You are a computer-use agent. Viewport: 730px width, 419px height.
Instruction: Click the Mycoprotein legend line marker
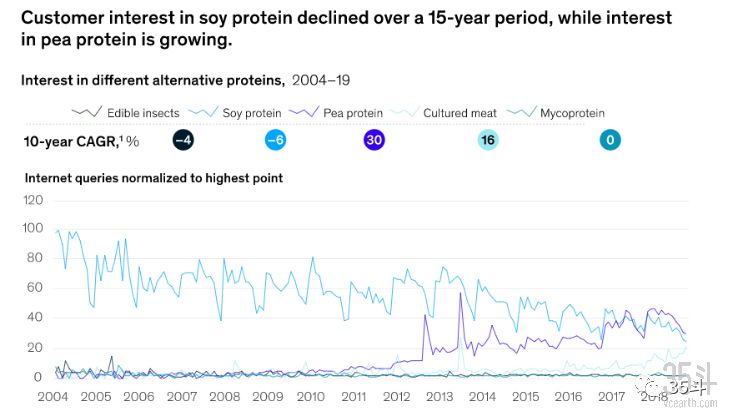click(521, 113)
